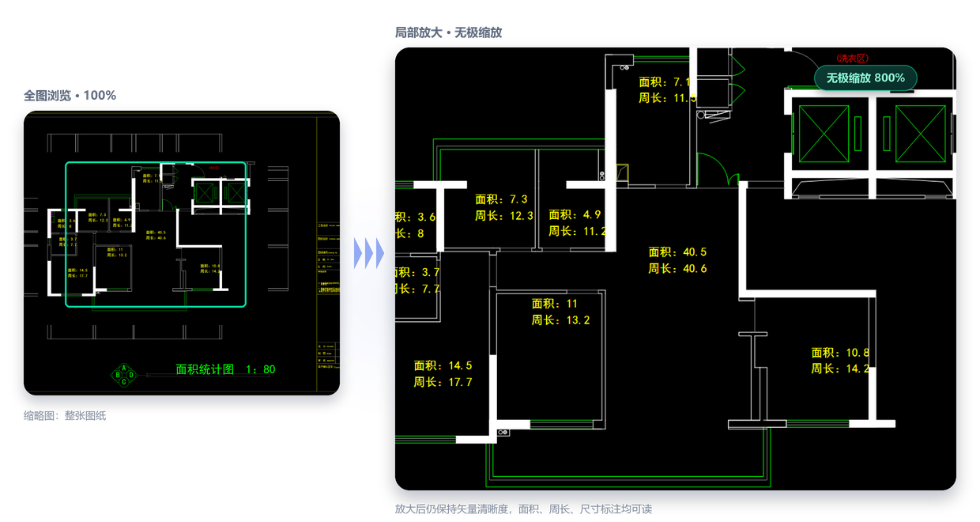The image size is (980, 522).
Task: Select the 面积：14.5 area label
Action: 443,365
